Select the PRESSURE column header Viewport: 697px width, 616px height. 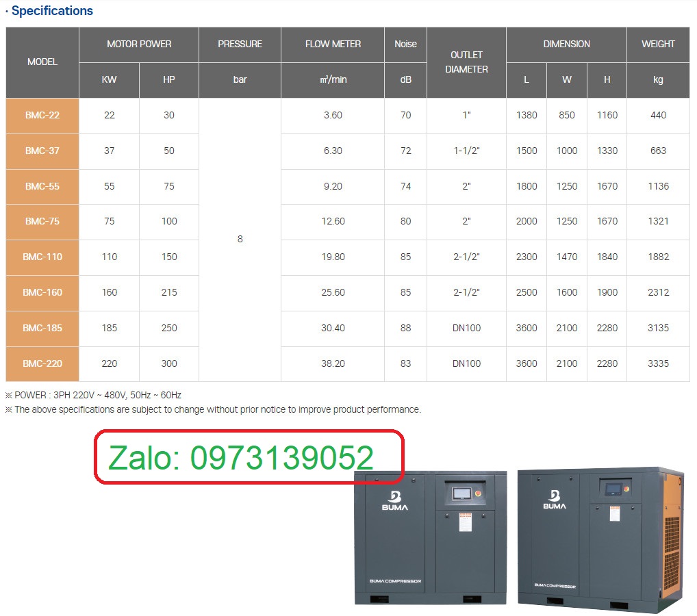pos(240,44)
